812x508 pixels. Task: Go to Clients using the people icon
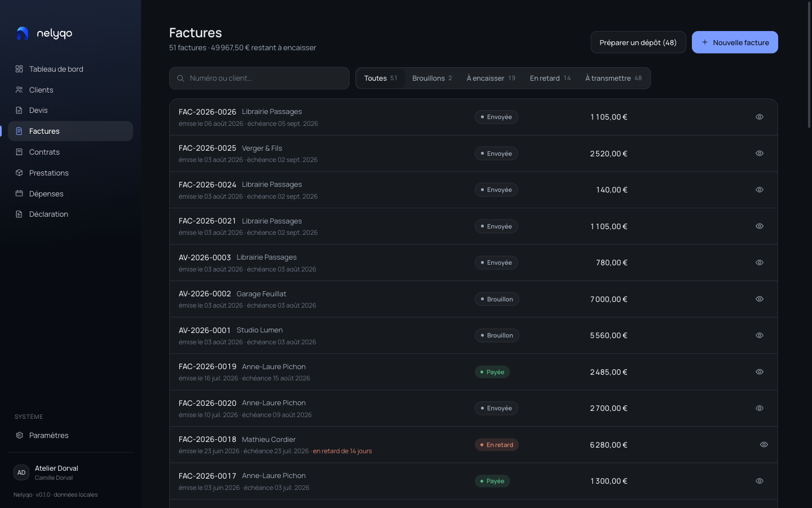coord(19,90)
